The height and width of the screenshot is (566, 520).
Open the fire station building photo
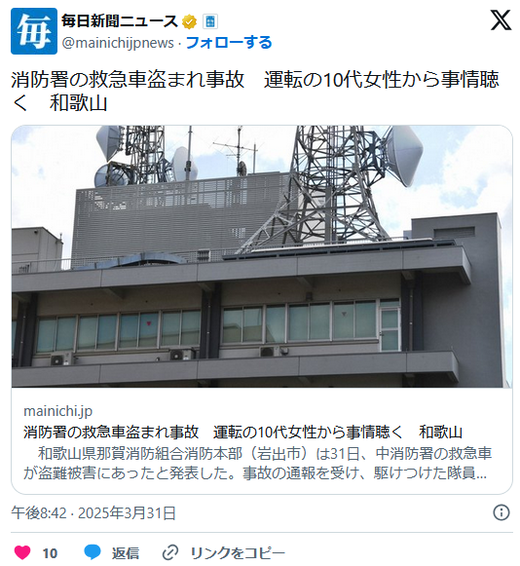pyautogui.click(x=262, y=256)
